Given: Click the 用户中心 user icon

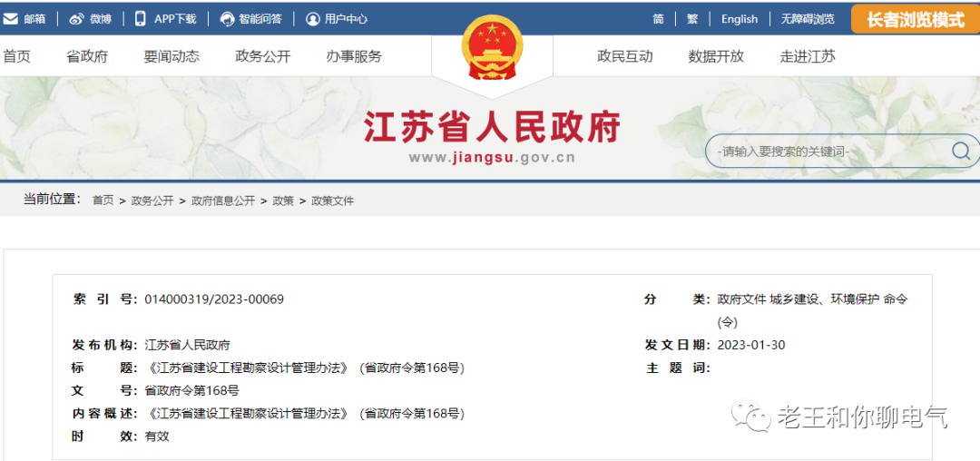Looking at the screenshot, I should click(x=313, y=18).
